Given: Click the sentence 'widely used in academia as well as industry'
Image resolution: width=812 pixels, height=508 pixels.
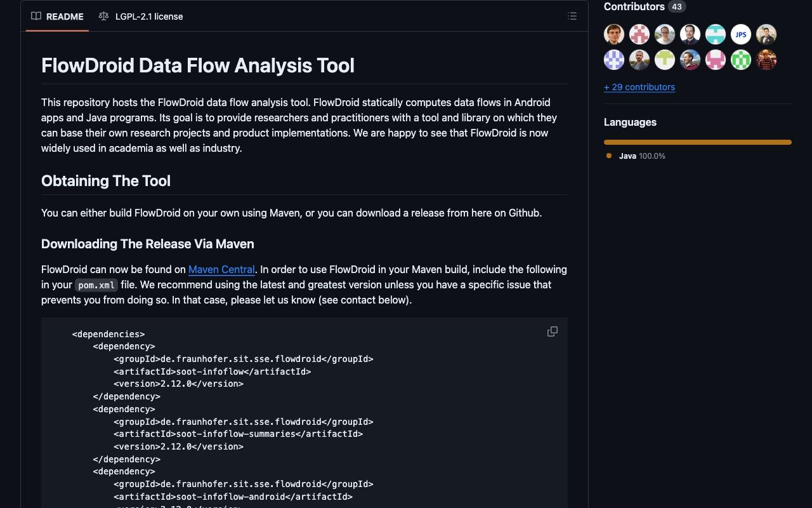Looking at the screenshot, I should pyautogui.click(x=141, y=148).
